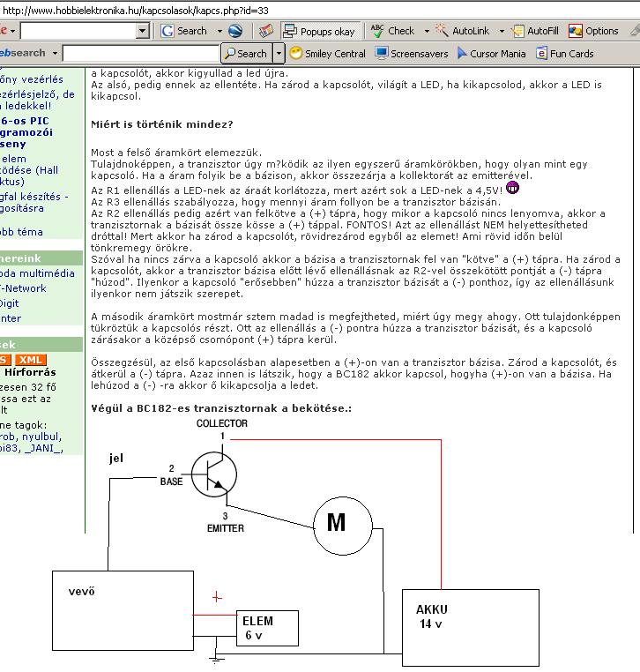Open the '-Network' partner link
This screenshot has height=672, width=640.
(x=23, y=288)
